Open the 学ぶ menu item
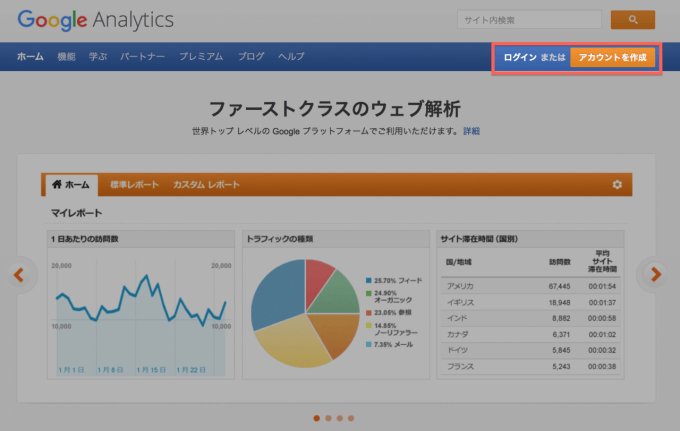 click(98, 56)
